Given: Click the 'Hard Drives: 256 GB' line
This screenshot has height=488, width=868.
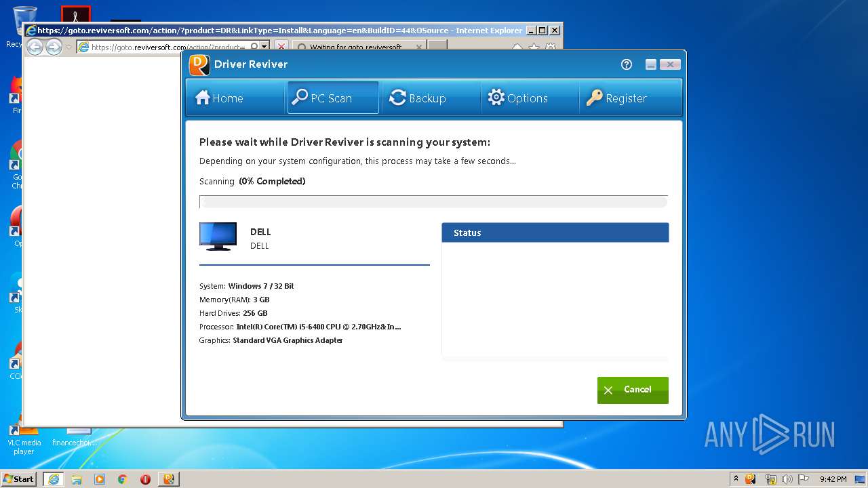Looking at the screenshot, I should (233, 313).
